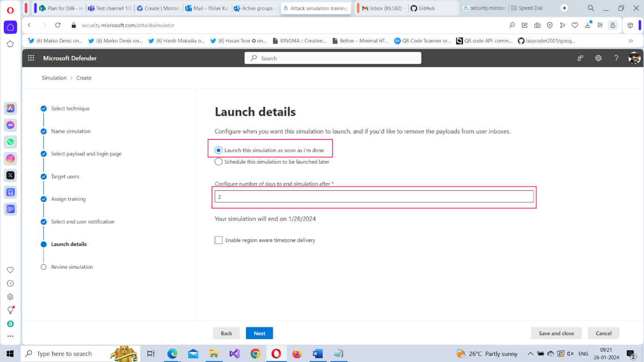Select Launch this simulation as soon as I'm done
Viewport: 644px width, 362px height.
219,150
